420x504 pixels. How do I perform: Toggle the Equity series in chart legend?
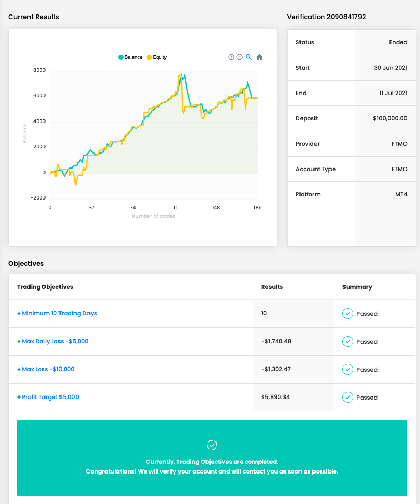(159, 57)
